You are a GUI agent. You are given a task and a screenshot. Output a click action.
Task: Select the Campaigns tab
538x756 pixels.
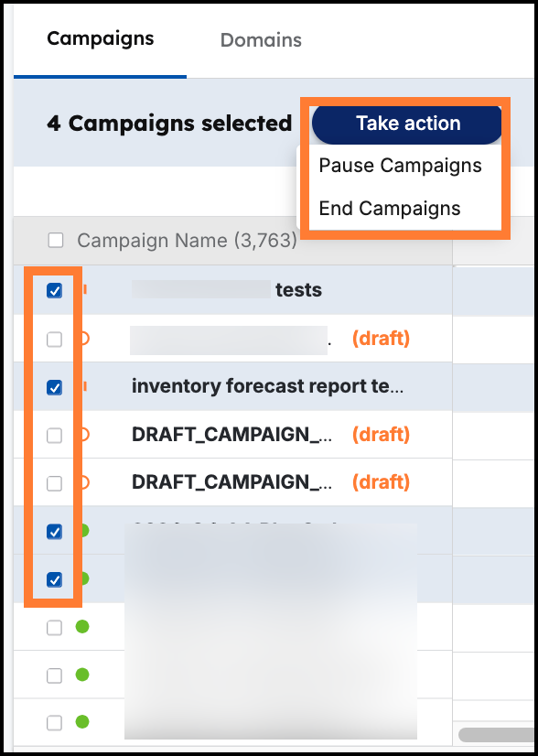[x=101, y=38]
